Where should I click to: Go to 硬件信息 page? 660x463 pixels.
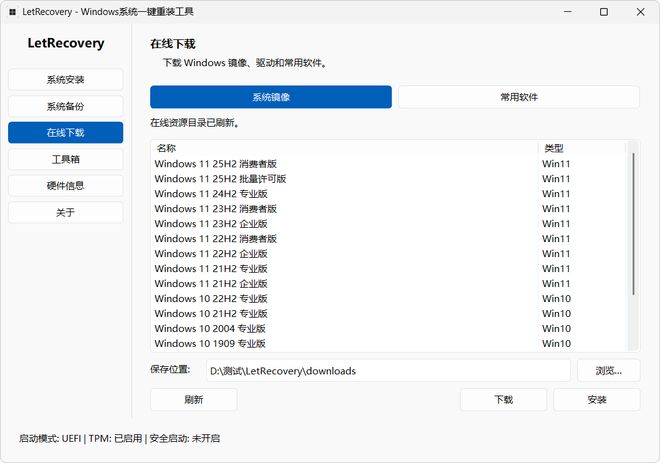66,186
